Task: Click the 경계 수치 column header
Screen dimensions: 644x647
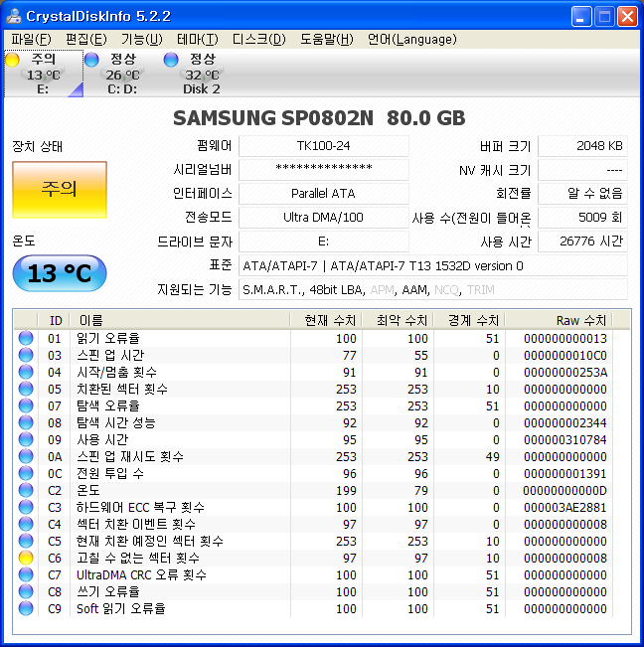Action: tap(469, 320)
